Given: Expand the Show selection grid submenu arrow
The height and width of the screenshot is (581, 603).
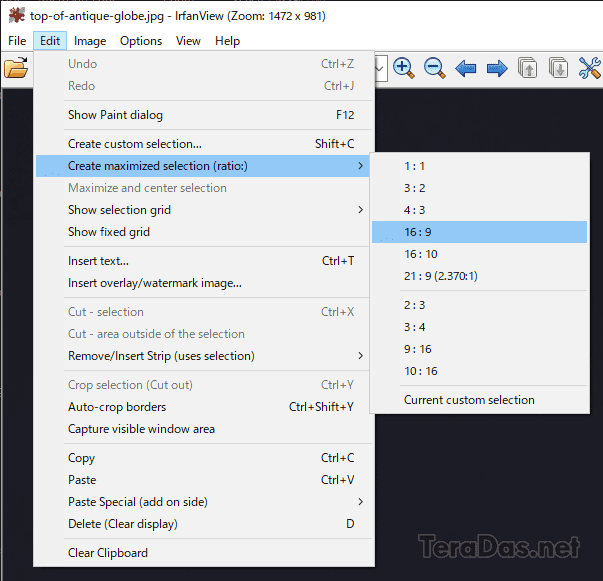Looking at the screenshot, I should pyautogui.click(x=360, y=210).
